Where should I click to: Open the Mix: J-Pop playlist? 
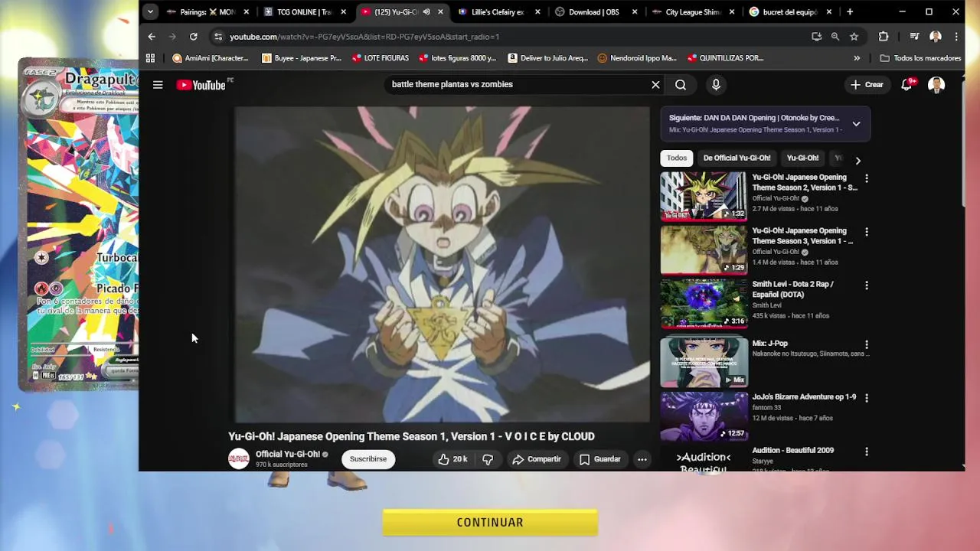[x=704, y=362]
